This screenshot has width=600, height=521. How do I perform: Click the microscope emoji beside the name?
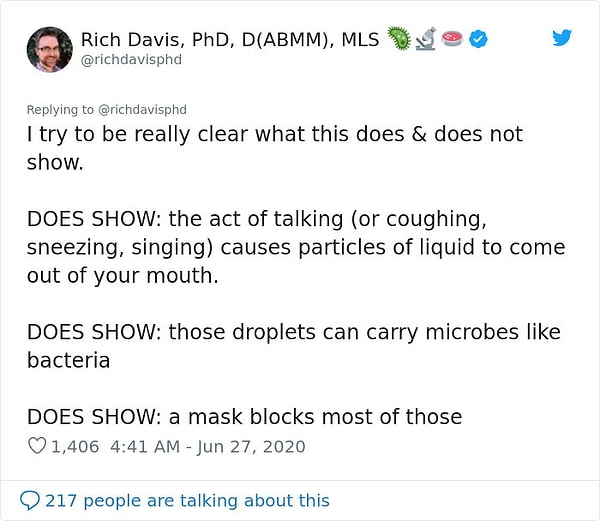point(425,40)
